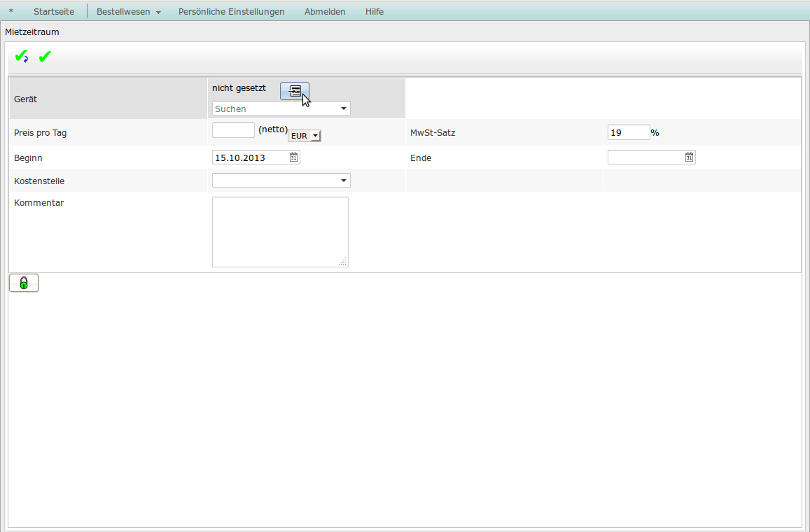Image resolution: width=810 pixels, height=532 pixels.
Task: Open the calendar picker for Beginn
Action: (x=294, y=157)
